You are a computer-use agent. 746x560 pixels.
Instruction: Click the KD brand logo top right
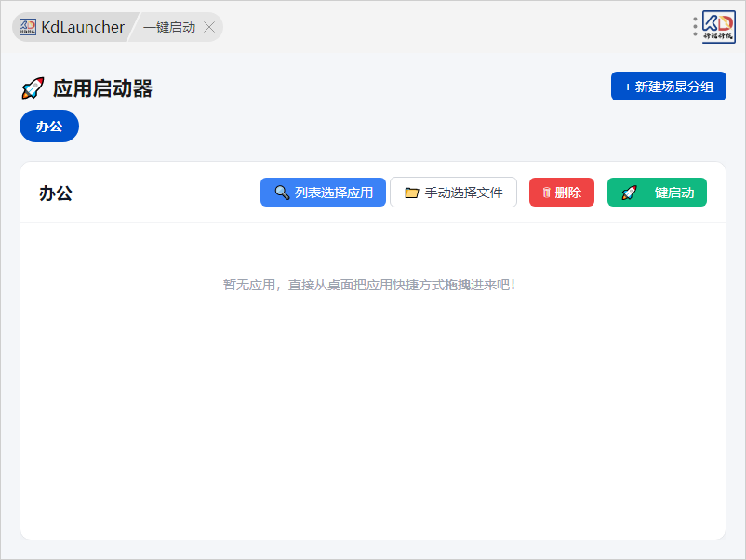pyautogui.click(x=718, y=27)
